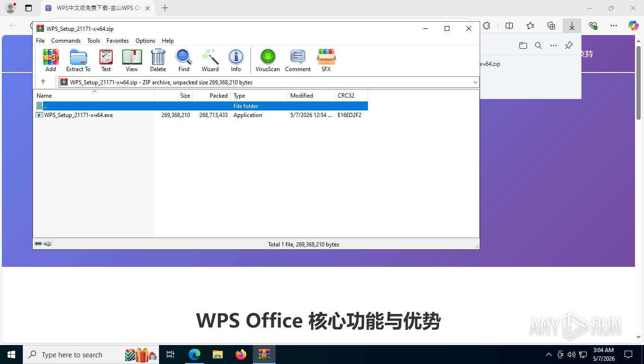Click the taskbar search box
Screen dimensions: 644x364
coord(91,355)
